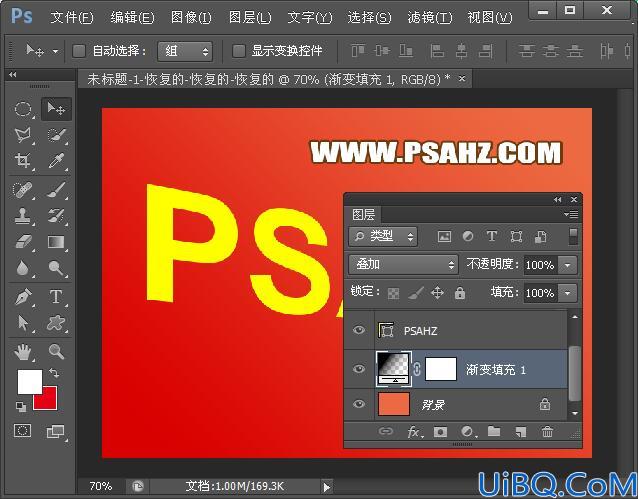
Task: Open status bar info arrow menu
Action: (326, 487)
